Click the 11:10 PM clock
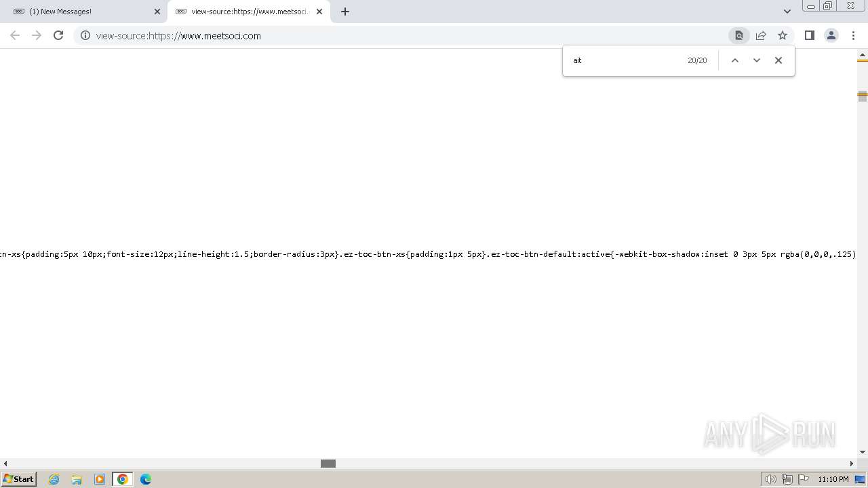 coord(833,479)
